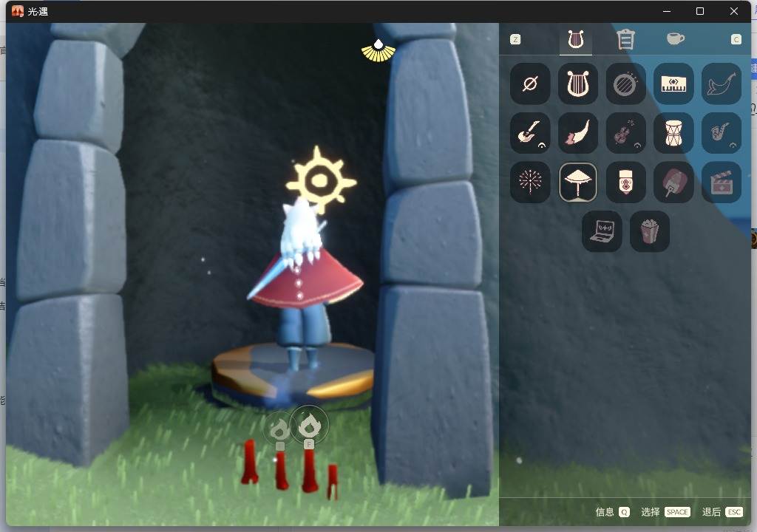Select the clapperboard prop

[x=722, y=182]
